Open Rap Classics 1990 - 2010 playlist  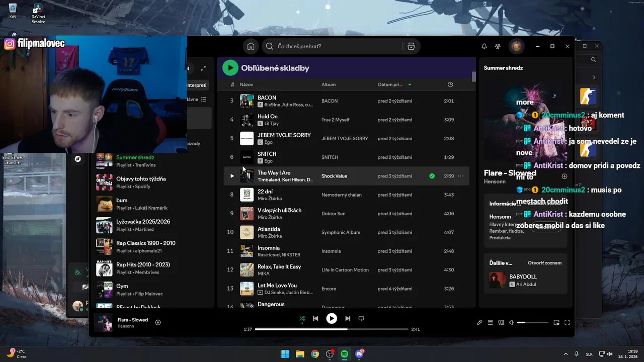pos(153,246)
